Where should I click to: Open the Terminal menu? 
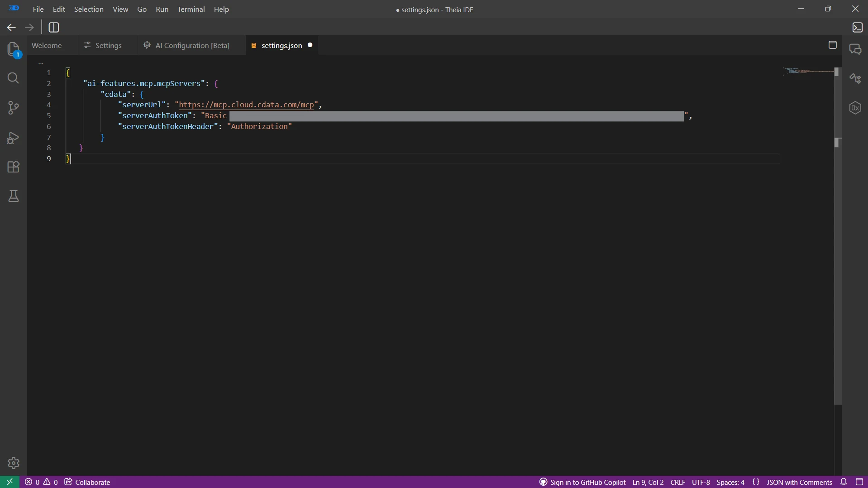pos(191,10)
